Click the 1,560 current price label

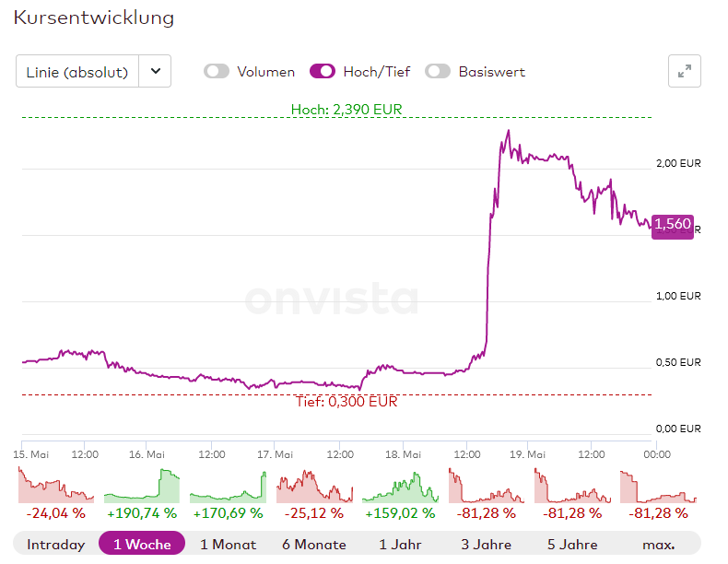(x=672, y=224)
